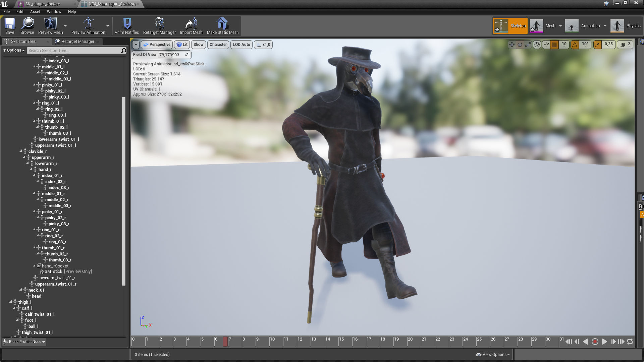The height and width of the screenshot is (362, 644).
Task: Save the skeleton asset with Save icon
Action: click(9, 26)
